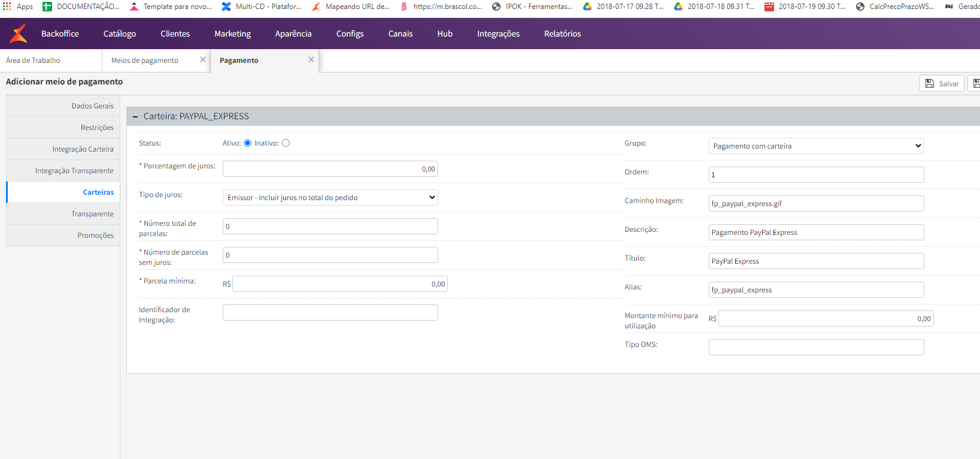
Task: Focus the Porcentagem de juros field
Action: [330, 169]
